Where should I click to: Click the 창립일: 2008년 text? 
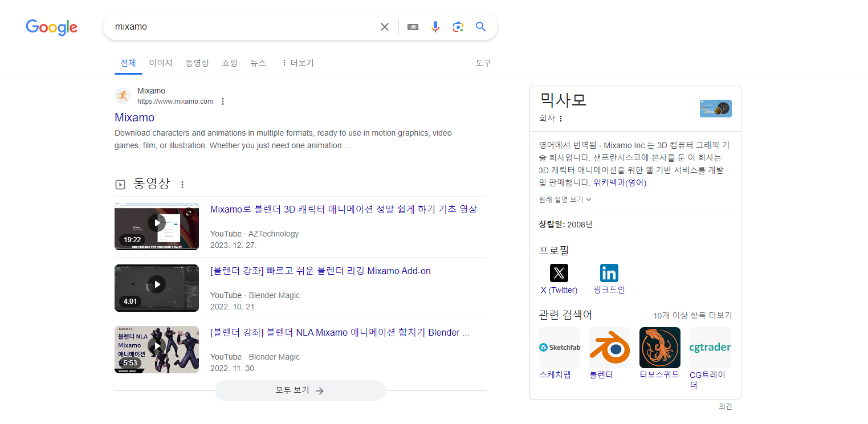[x=566, y=225]
